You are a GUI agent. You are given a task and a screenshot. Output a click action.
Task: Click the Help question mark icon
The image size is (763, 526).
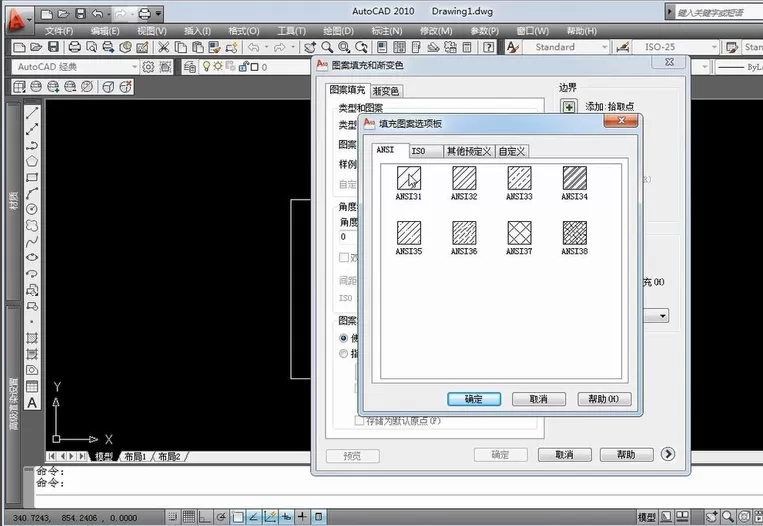(x=489, y=47)
